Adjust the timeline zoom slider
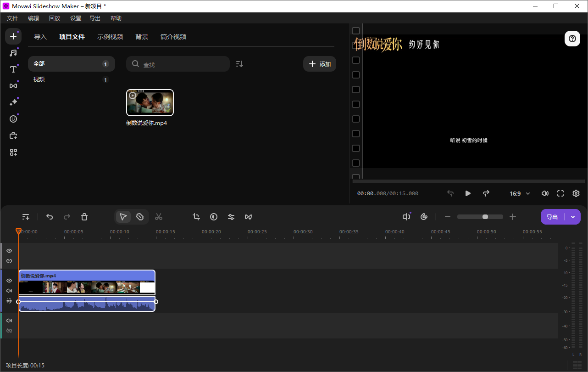588x372 pixels. click(480, 217)
